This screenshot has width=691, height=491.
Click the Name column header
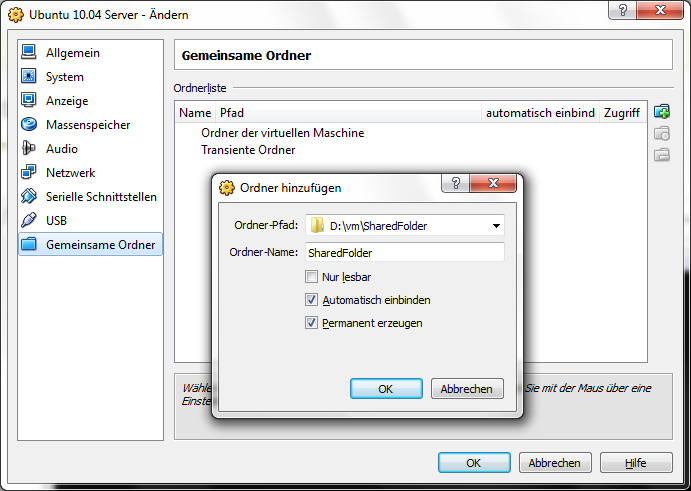(x=195, y=113)
